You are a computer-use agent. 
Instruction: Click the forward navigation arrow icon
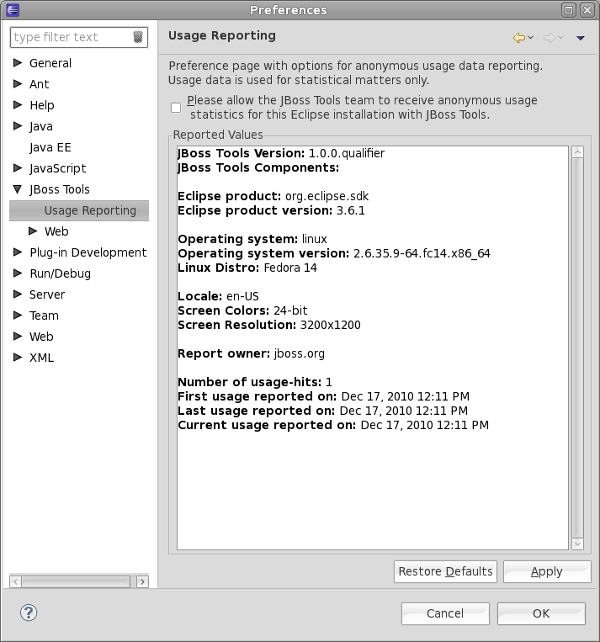click(x=548, y=38)
